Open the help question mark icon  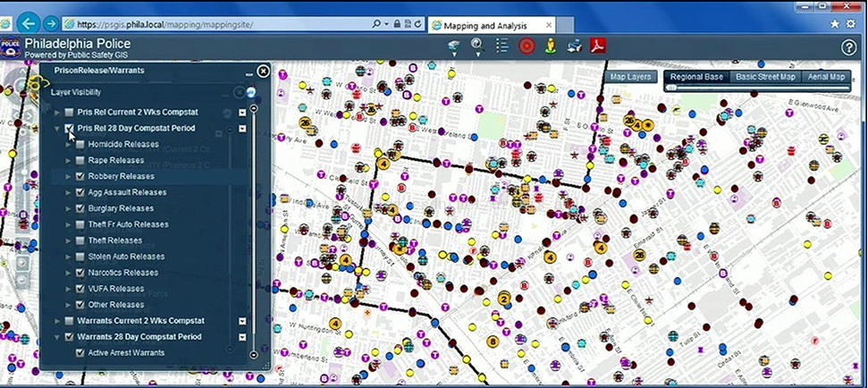pos(848,47)
